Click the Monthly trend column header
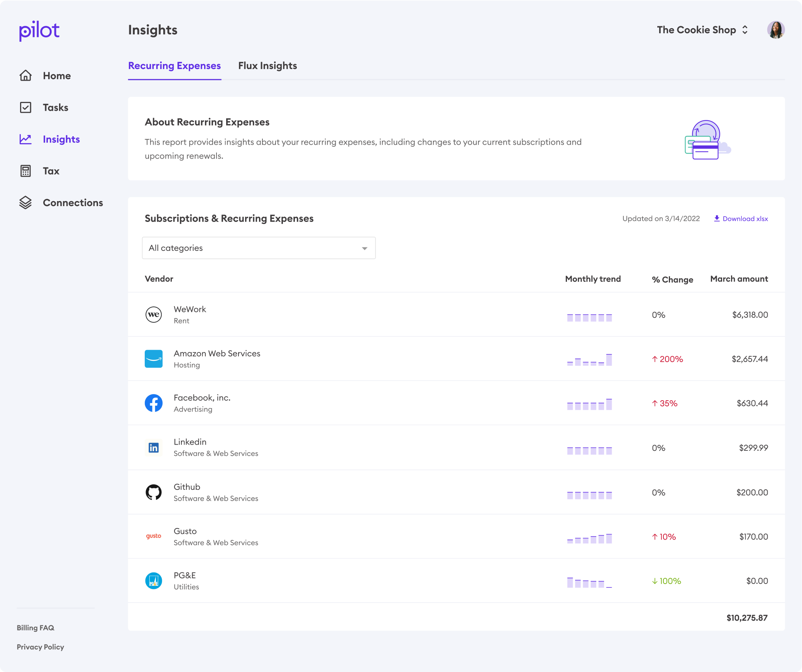802x672 pixels. click(593, 279)
